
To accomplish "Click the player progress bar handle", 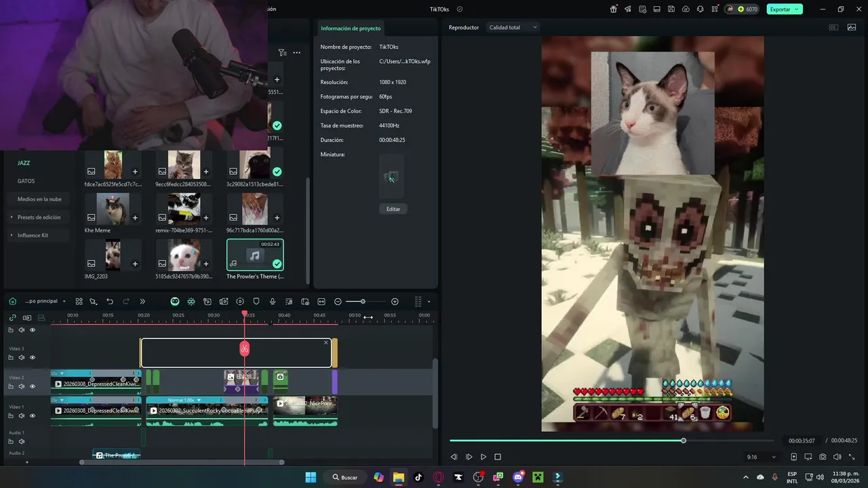I will [684, 441].
